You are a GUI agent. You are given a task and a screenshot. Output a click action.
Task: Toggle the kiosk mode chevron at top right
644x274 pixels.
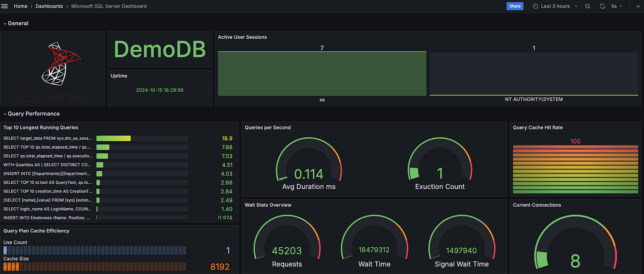(x=638, y=6)
